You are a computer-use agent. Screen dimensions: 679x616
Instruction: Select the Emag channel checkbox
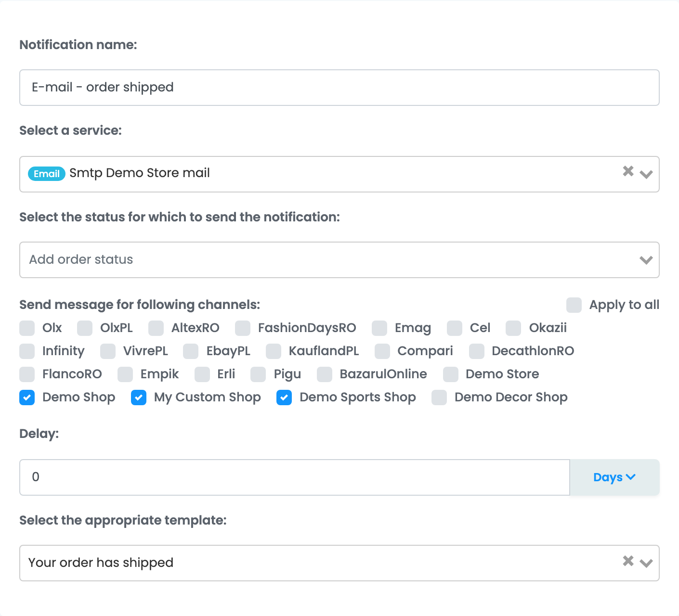(x=379, y=328)
